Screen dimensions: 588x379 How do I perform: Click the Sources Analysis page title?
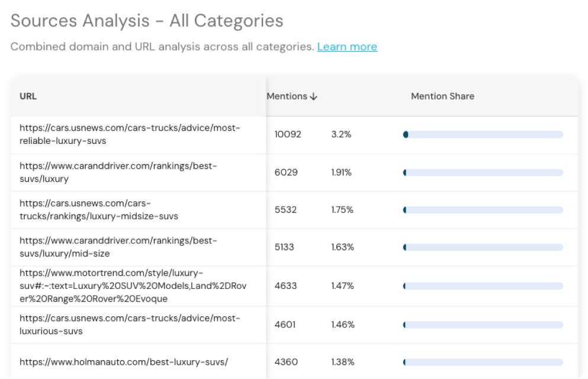(147, 21)
